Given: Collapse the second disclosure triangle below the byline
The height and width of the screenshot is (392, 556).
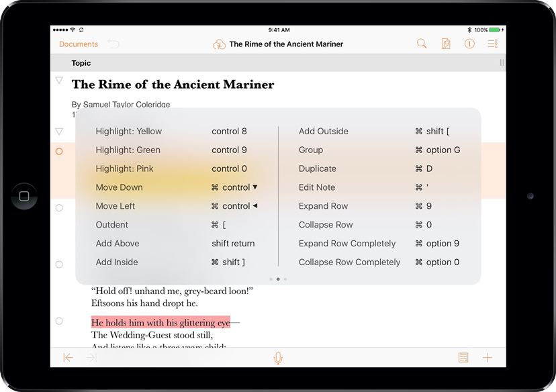Looking at the screenshot, I should (59, 132).
